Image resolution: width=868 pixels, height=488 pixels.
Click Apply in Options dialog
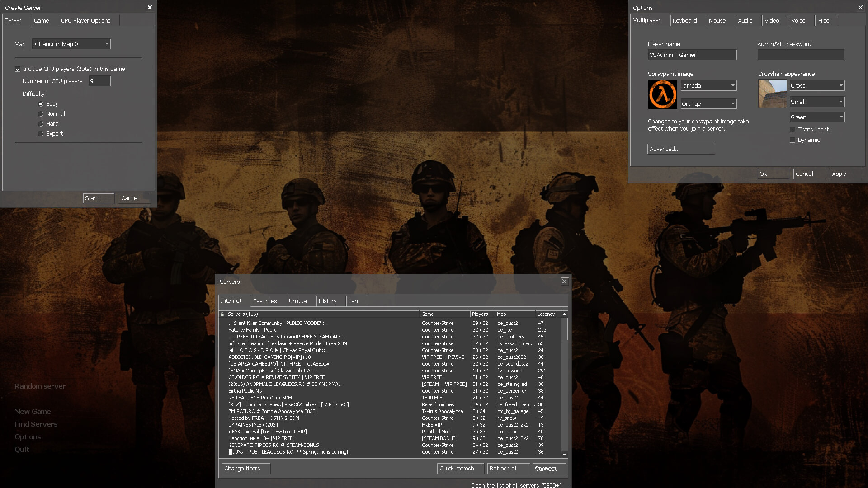tap(846, 174)
